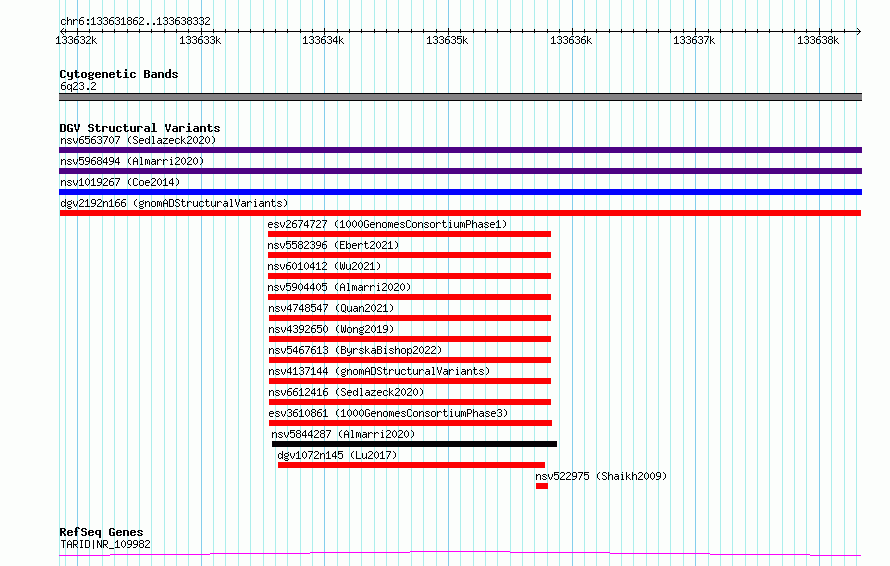Open the nsv522975 (Shaikh2009) label
Screen dimensions: 890x566
[x=601, y=476]
